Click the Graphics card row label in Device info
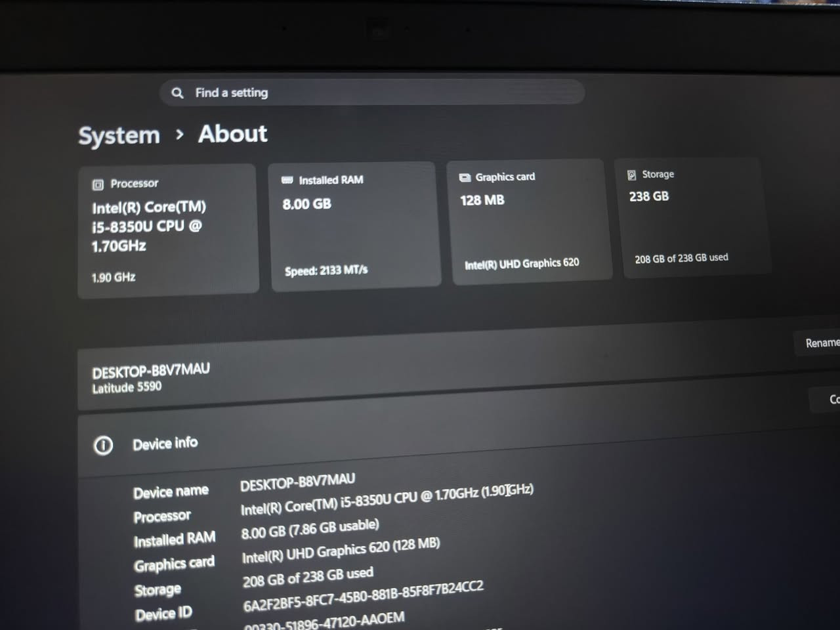The width and height of the screenshot is (840, 630). pos(174,564)
